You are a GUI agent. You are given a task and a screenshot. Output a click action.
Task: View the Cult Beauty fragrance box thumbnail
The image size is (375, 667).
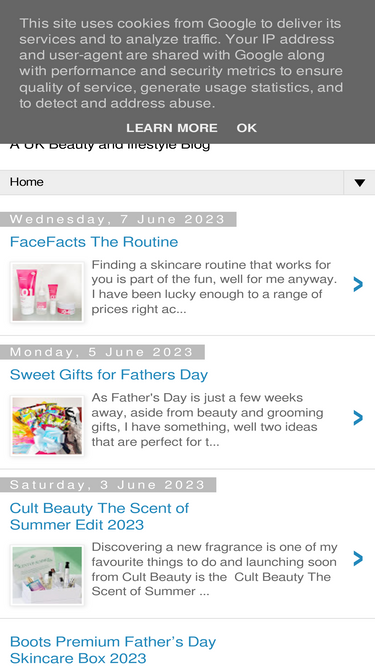click(47, 575)
